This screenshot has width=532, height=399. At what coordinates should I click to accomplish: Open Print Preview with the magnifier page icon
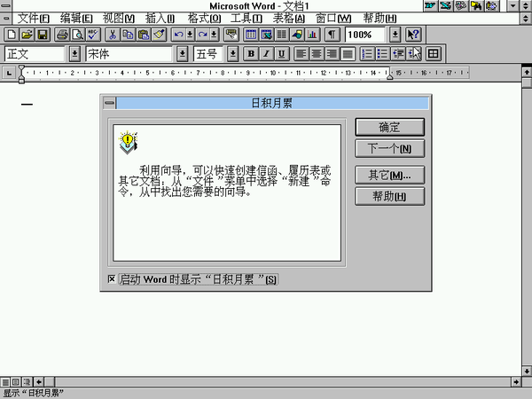(78, 35)
